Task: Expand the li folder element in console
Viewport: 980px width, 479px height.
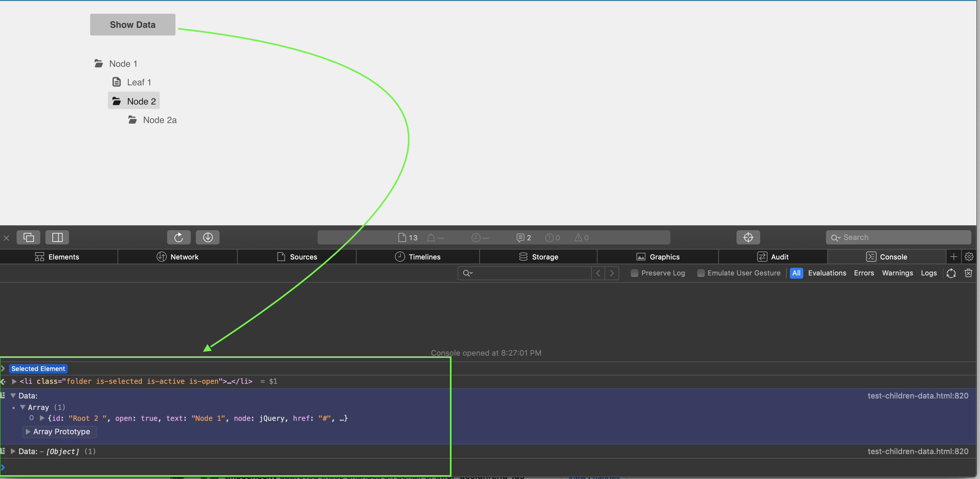Action: coord(14,381)
